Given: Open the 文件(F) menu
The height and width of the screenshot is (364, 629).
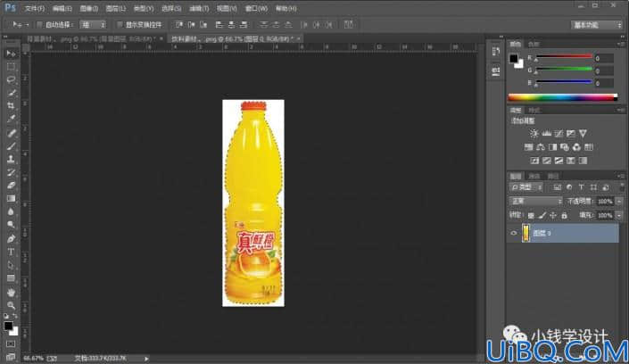Looking at the screenshot, I should (x=35, y=8).
